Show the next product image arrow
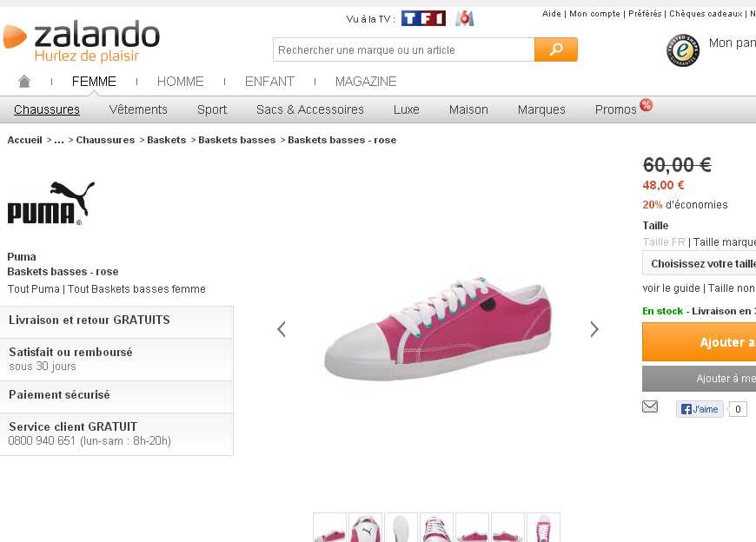The image size is (756, 542). (594, 329)
